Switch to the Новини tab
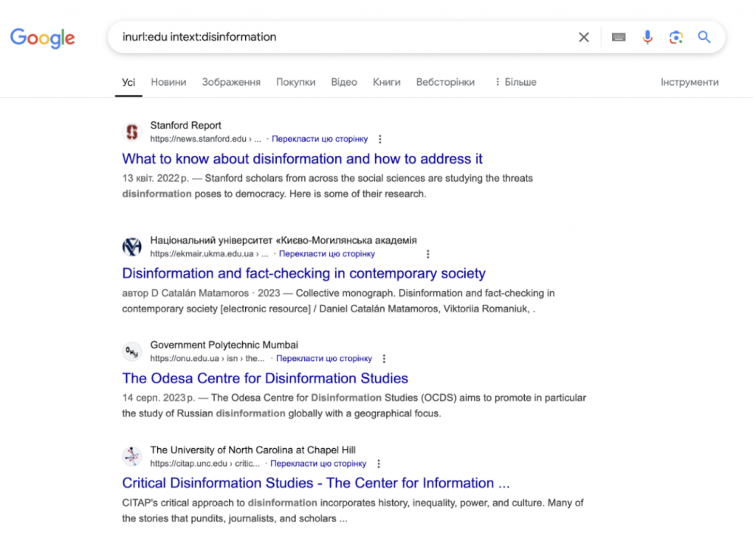 click(x=168, y=83)
